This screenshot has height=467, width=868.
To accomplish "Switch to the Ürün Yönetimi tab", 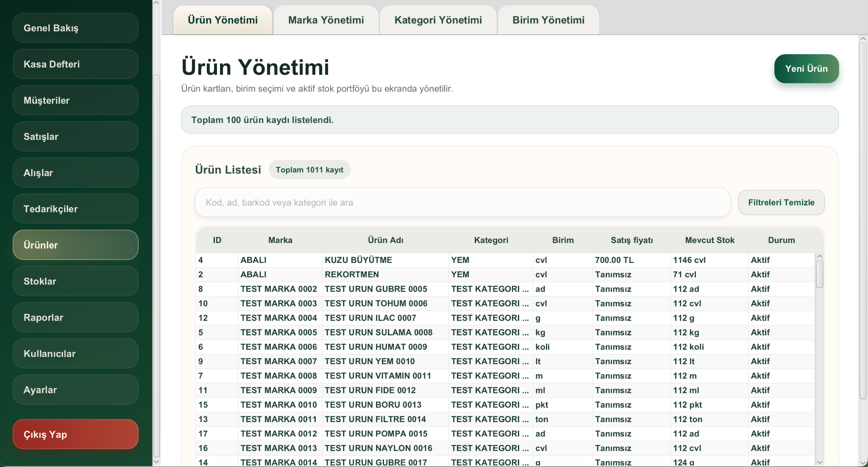I will coord(223,20).
